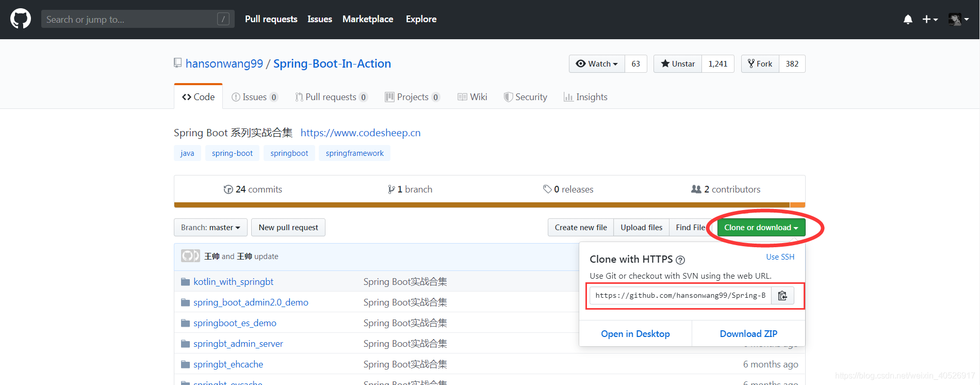The width and height of the screenshot is (980, 385).
Task: Click the repository book icon beside owner
Action: tap(178, 63)
